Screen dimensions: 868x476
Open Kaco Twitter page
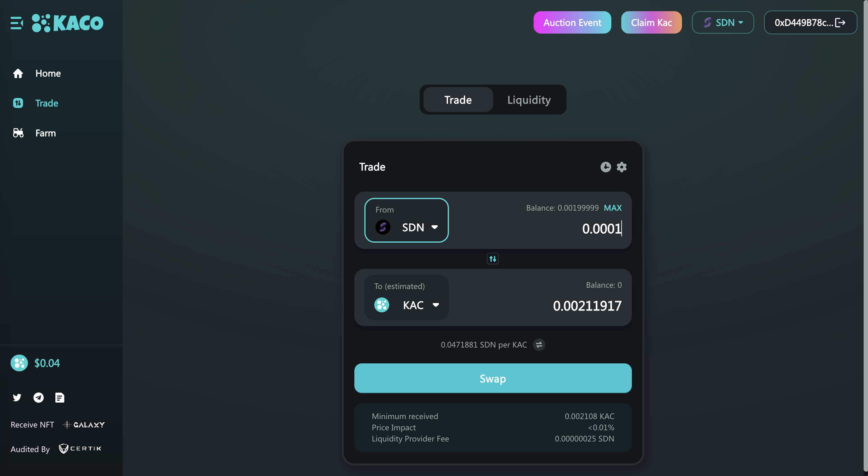[x=17, y=398]
